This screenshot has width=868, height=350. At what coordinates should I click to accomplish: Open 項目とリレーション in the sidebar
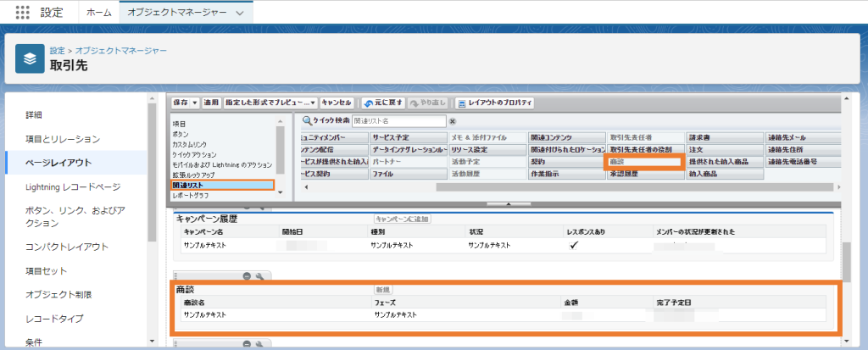coord(63,138)
